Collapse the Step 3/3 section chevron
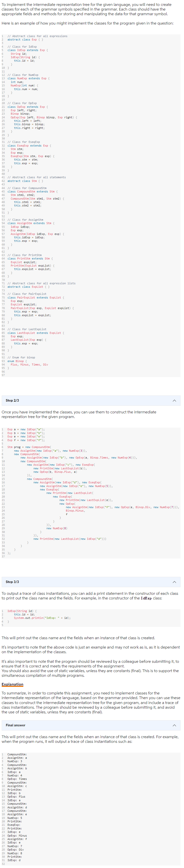The image size is (184, 868). pyautogui.click(x=174, y=582)
